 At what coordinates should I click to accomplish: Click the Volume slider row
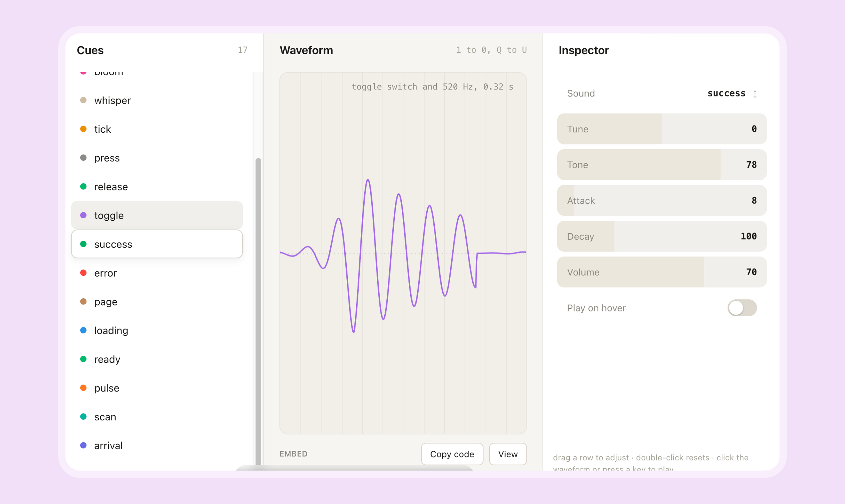pyautogui.click(x=662, y=272)
